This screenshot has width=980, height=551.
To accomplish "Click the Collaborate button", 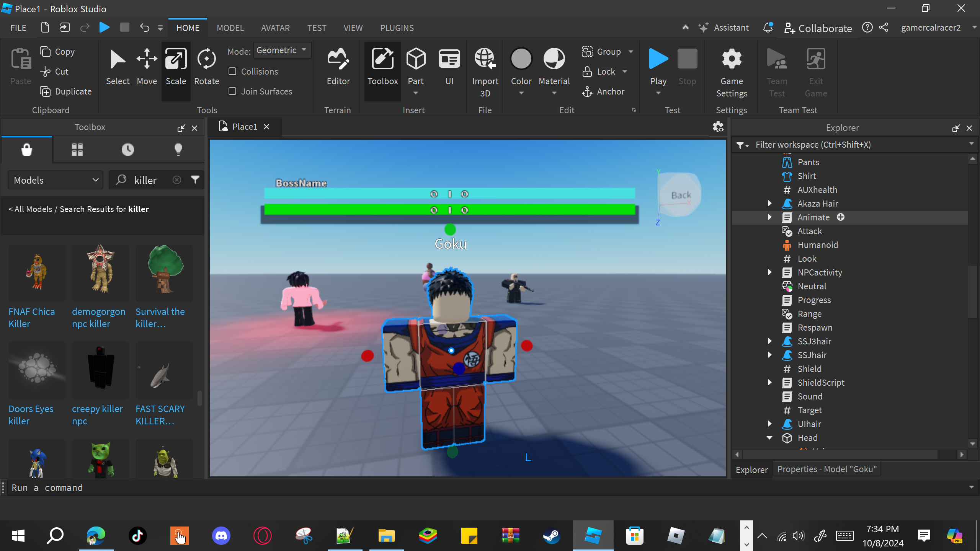I will pos(818,28).
